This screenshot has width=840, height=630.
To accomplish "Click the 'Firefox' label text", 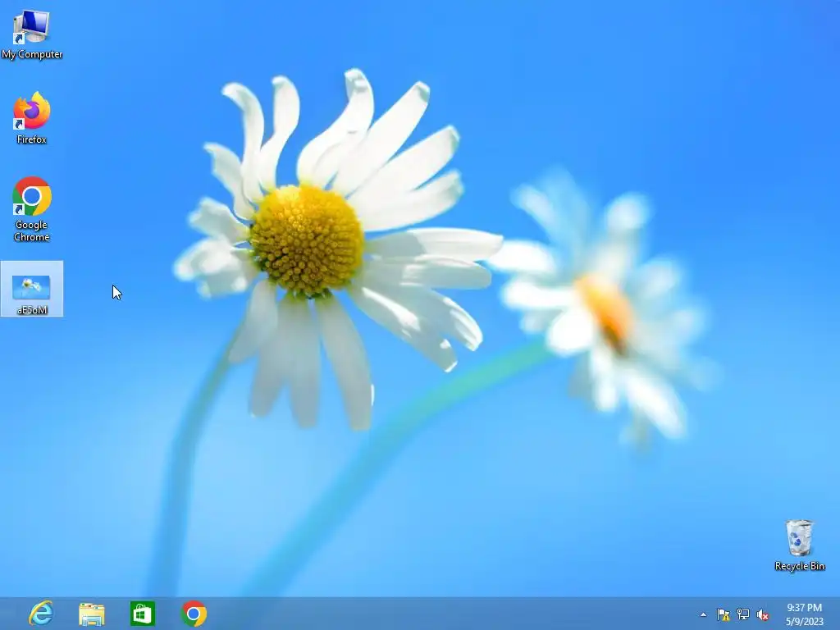I will click(x=32, y=139).
